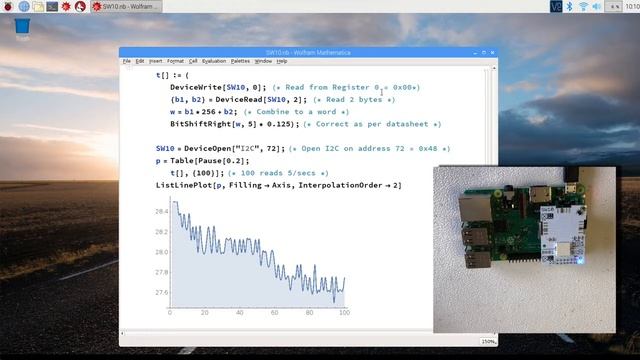The width and height of the screenshot is (640, 360).
Task: Launch the Terminal from the taskbar
Action: [x=52, y=6]
